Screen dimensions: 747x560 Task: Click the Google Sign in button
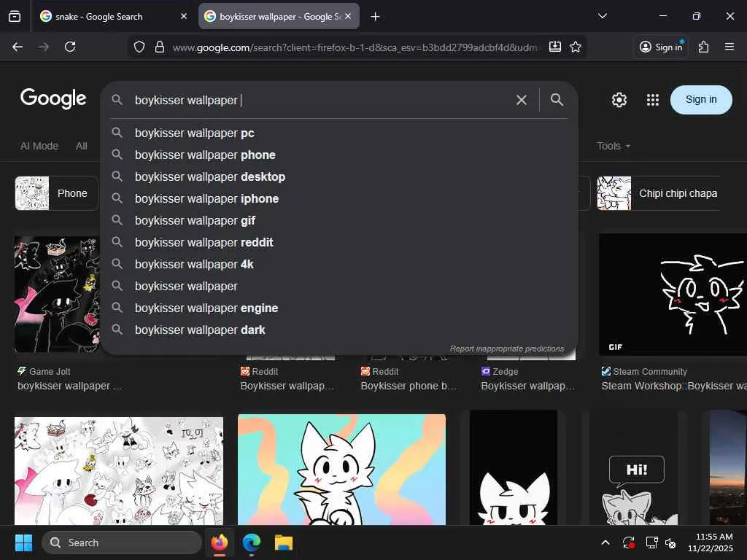[701, 99]
